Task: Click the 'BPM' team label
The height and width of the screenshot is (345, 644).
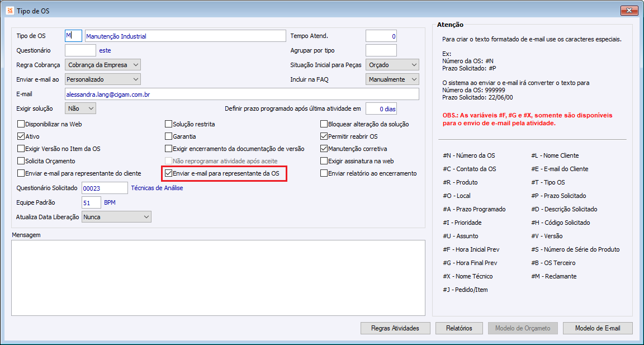Action: (x=110, y=202)
